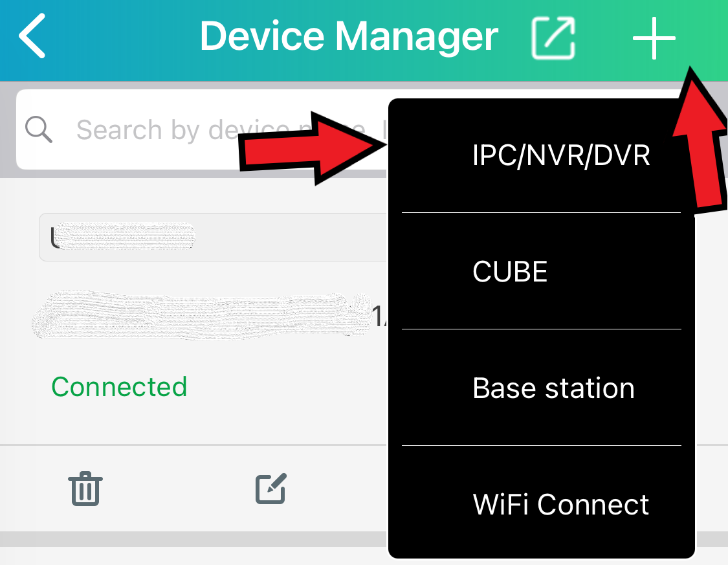This screenshot has width=728, height=565.
Task: Tap the red arrow pointing at plus icon
Action: point(700,140)
